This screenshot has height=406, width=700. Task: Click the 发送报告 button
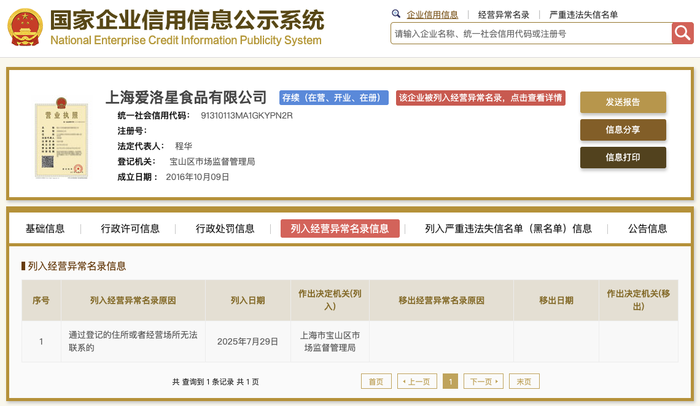[623, 102]
